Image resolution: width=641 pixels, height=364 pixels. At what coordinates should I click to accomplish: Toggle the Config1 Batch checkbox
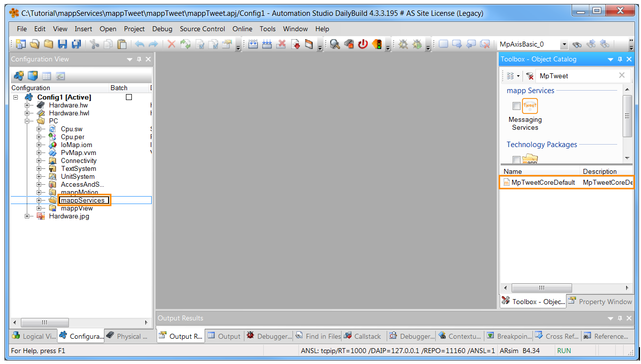click(x=129, y=97)
